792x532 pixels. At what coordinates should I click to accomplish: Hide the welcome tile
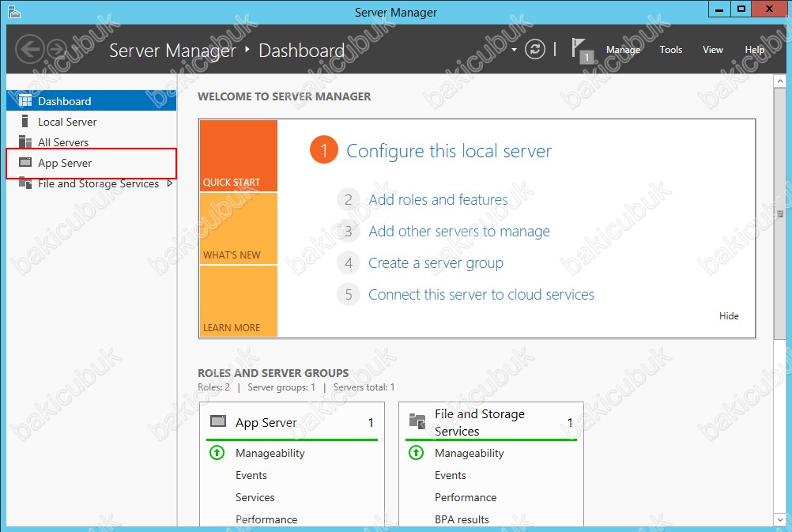(x=729, y=315)
